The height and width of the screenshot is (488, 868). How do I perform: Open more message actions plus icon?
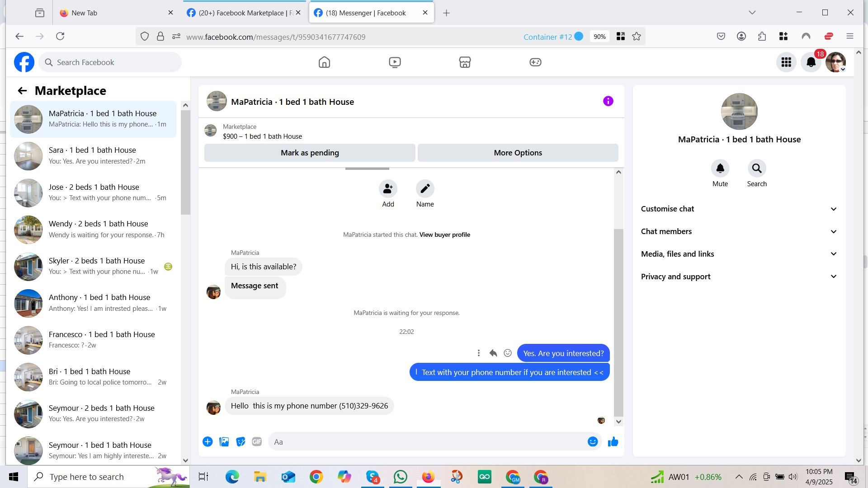208,442
